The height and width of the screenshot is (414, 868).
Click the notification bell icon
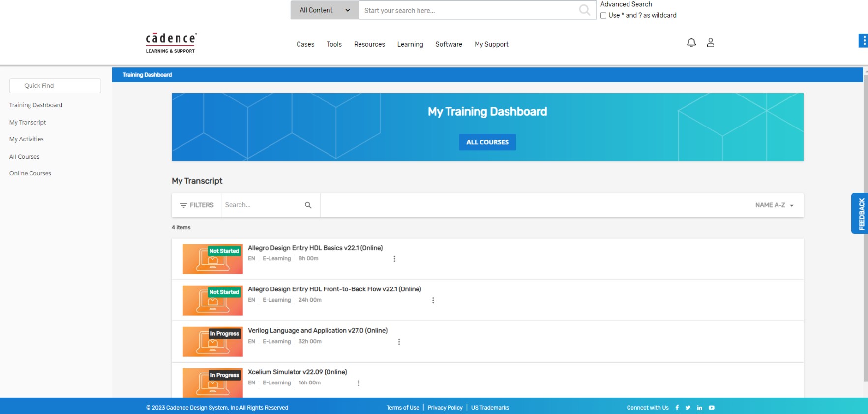click(x=691, y=43)
